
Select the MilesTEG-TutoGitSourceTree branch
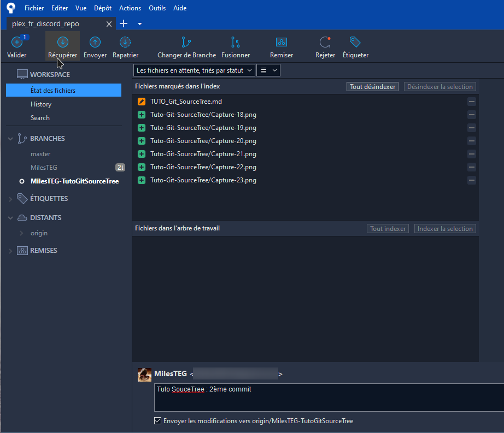point(74,181)
